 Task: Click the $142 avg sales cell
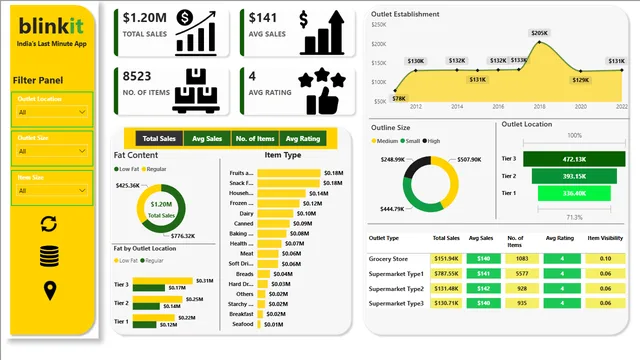pos(483,289)
